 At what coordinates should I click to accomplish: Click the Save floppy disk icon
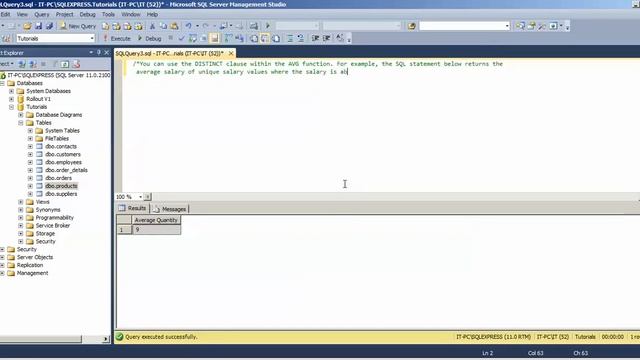click(x=38, y=26)
